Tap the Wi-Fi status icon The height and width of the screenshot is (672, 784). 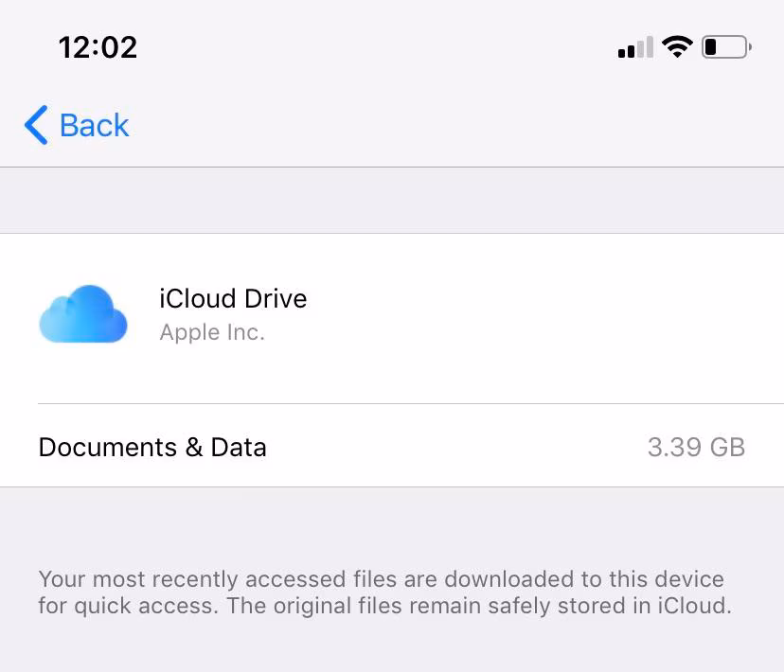pos(677,46)
